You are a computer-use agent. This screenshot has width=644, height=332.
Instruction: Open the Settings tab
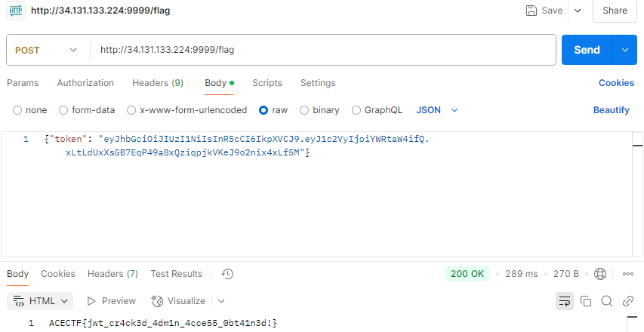point(318,83)
